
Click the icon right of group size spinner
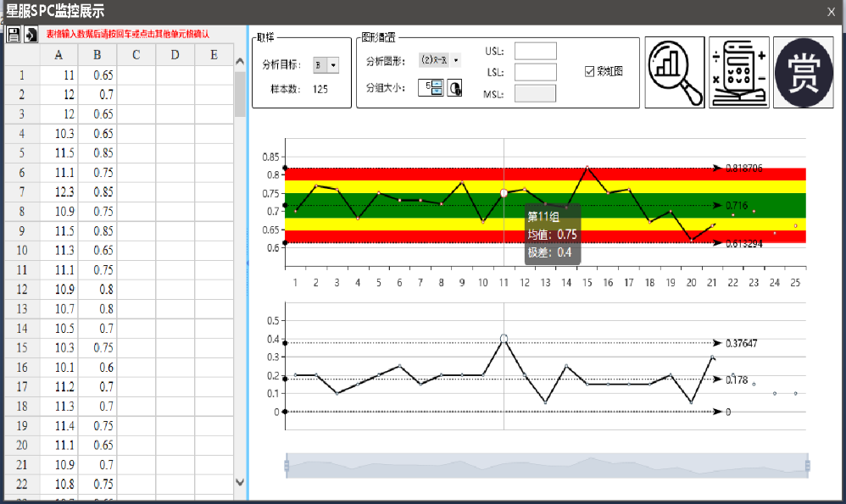[454, 88]
